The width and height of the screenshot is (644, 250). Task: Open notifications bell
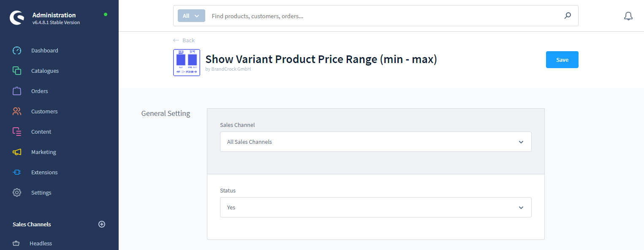tap(628, 16)
